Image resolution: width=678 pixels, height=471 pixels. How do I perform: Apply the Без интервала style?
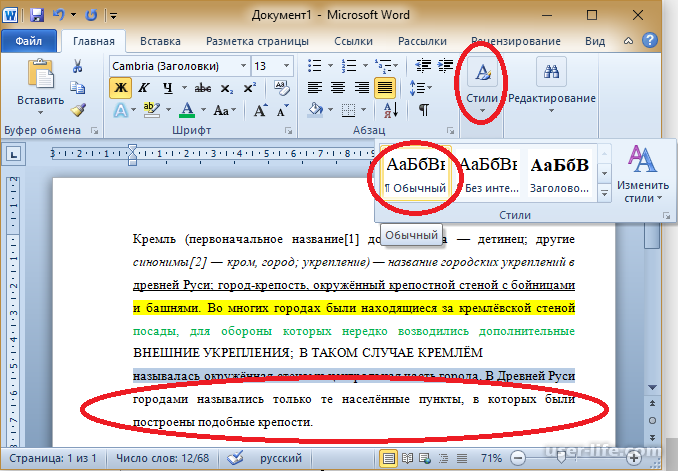(489, 171)
